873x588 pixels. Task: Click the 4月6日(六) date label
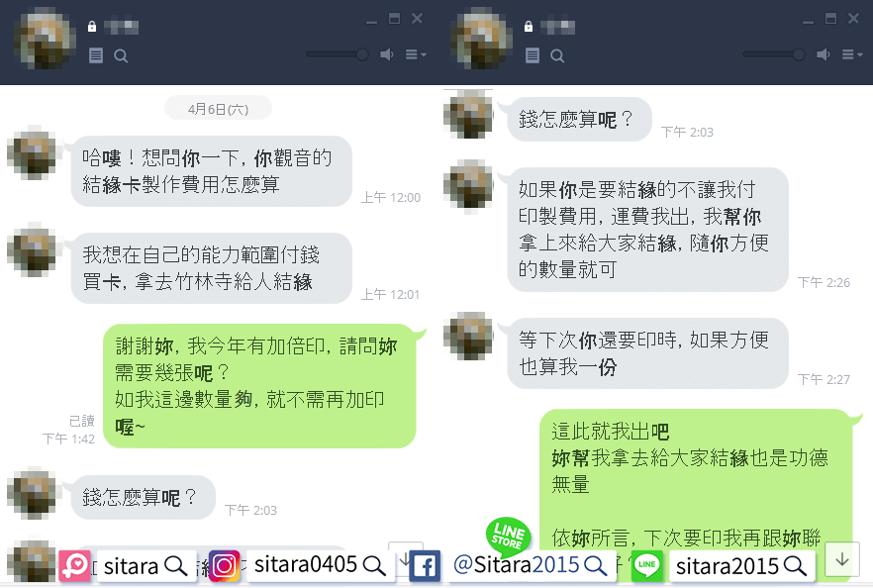point(218,109)
